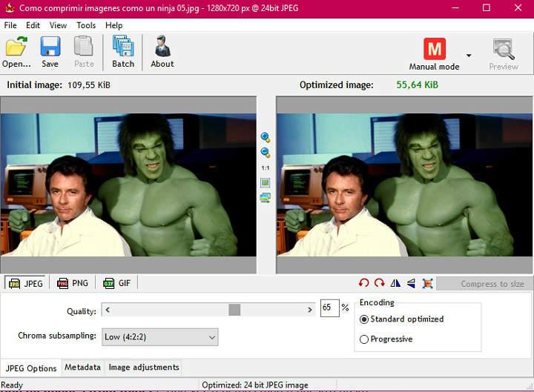
Task: Click the resize image icon
Action: [x=427, y=283]
